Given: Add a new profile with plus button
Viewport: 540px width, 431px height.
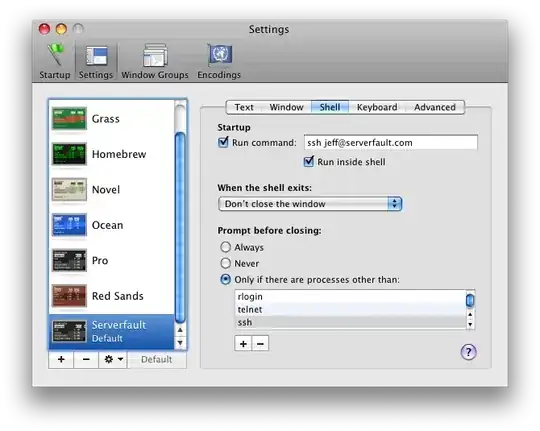Looking at the screenshot, I should 61,359.
